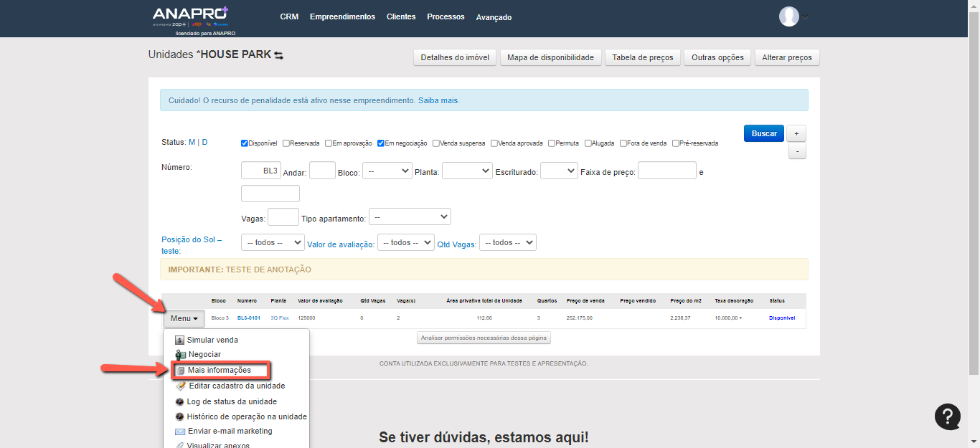
Task: Follow the Saiba mais link
Action: [x=438, y=100]
